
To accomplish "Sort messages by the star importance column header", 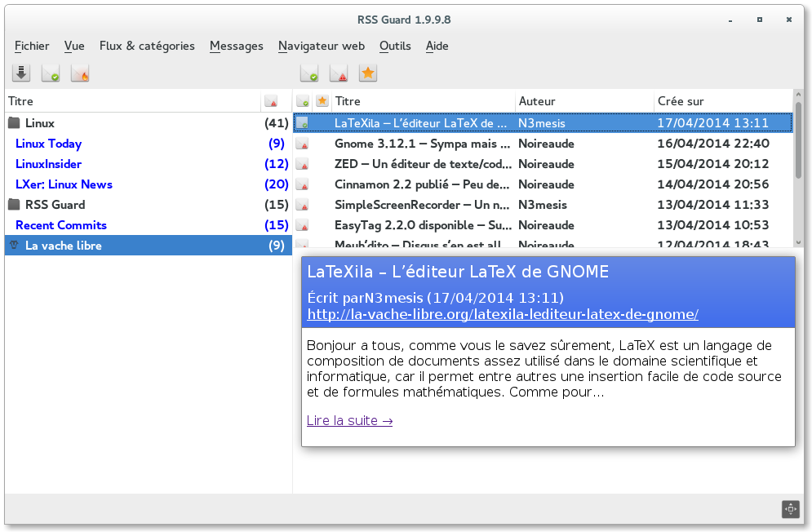I will [322, 101].
